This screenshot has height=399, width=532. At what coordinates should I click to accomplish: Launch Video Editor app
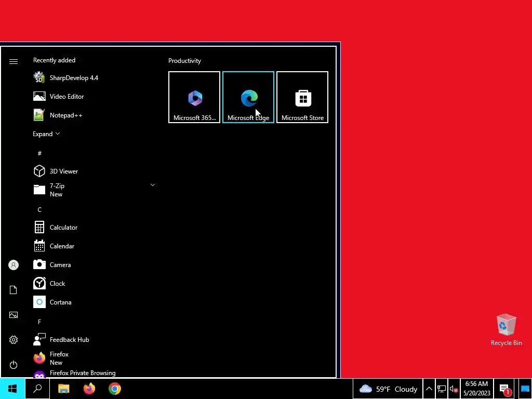(94, 96)
